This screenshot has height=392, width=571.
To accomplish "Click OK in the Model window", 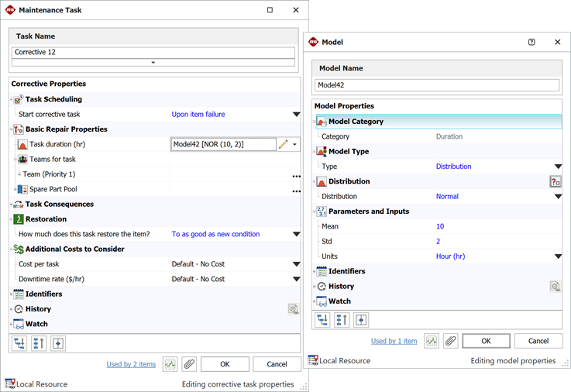I will [x=486, y=341].
